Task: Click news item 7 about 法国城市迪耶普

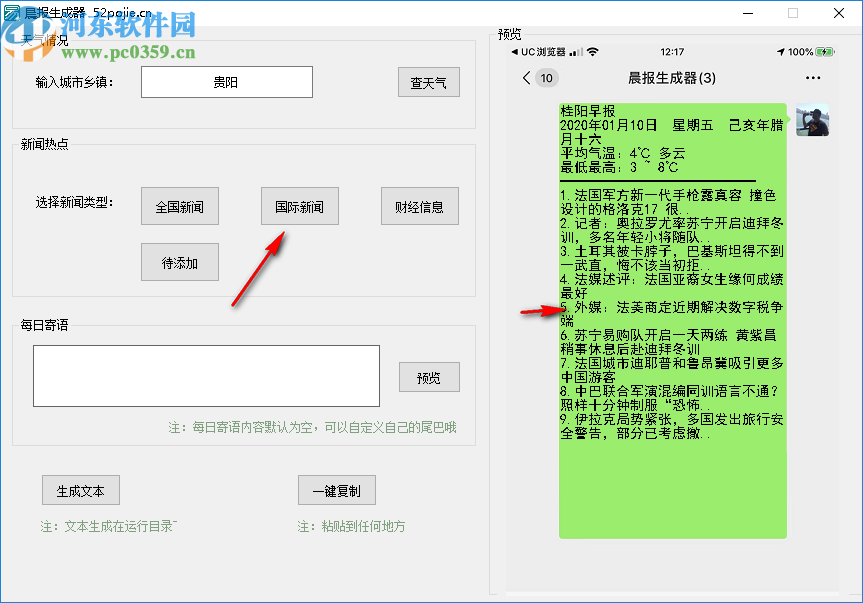Action: pos(671,370)
